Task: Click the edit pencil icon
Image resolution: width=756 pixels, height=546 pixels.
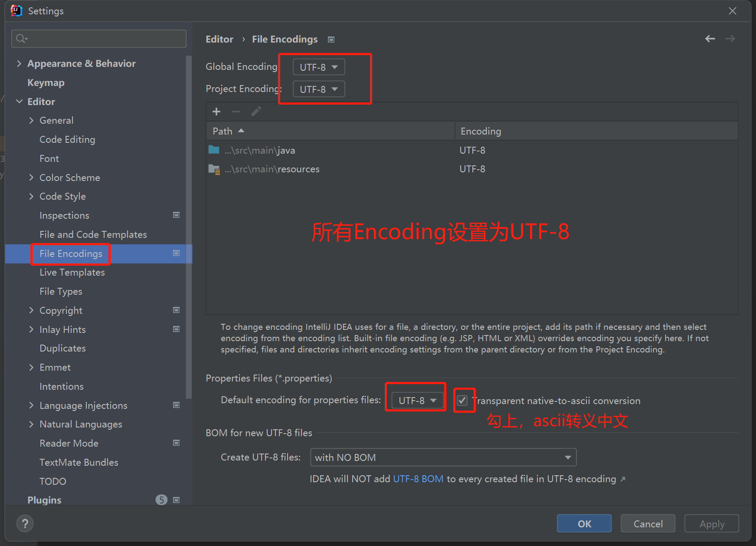Action: (256, 112)
